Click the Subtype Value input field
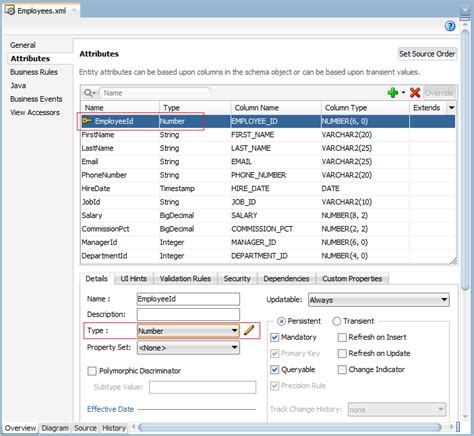Screen dimensions: 474x436 click(x=202, y=387)
